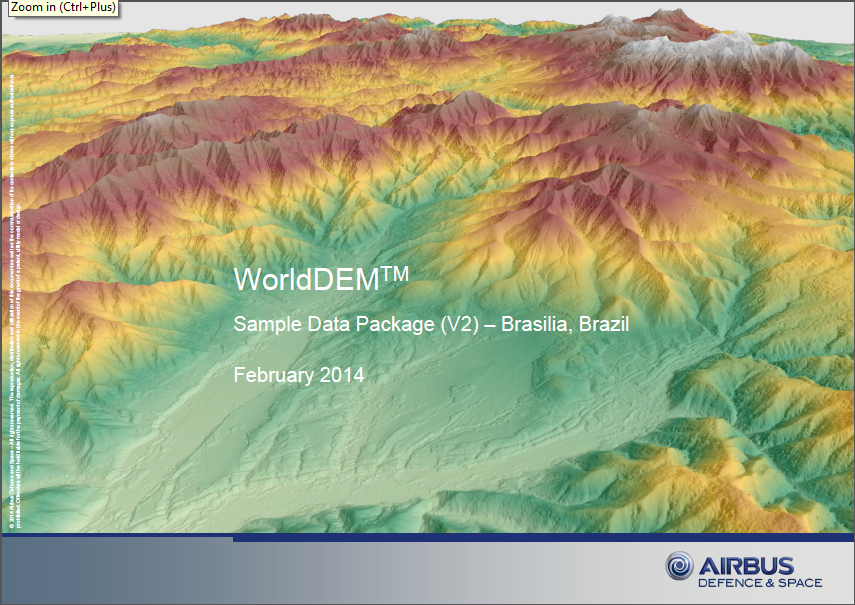Viewport: 855px width, 605px height.
Task: Click the Airbus Defence & Space logo
Action: click(744, 570)
